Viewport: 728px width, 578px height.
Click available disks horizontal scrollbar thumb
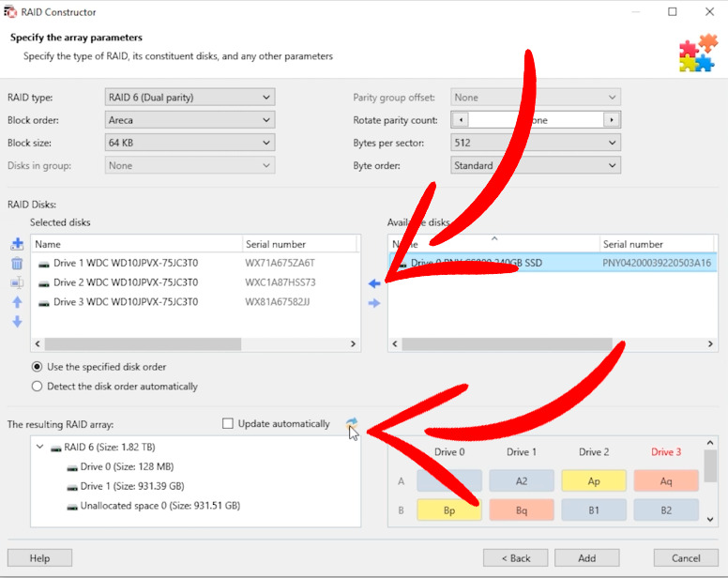click(507, 344)
